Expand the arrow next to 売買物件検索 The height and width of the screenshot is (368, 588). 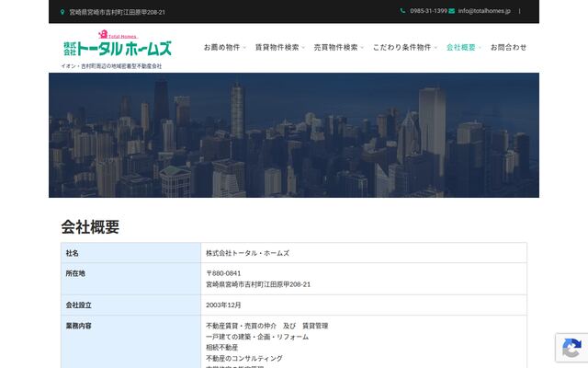tap(362, 48)
